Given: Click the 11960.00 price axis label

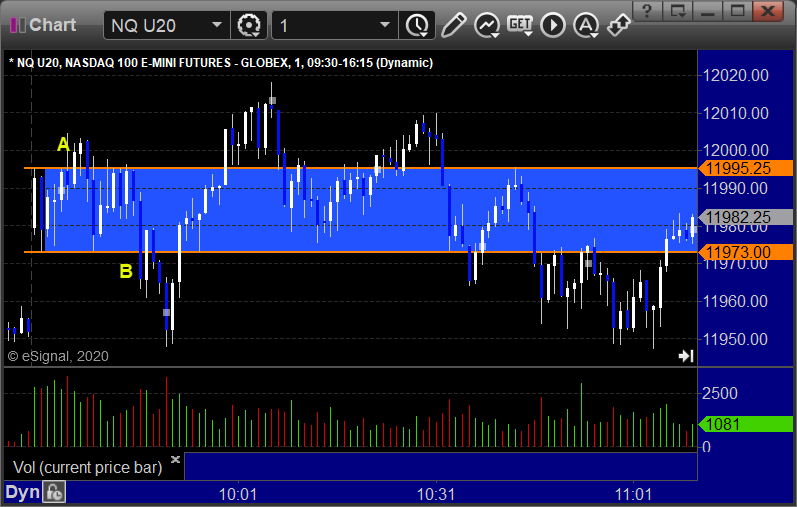Looking at the screenshot, I should (x=735, y=301).
